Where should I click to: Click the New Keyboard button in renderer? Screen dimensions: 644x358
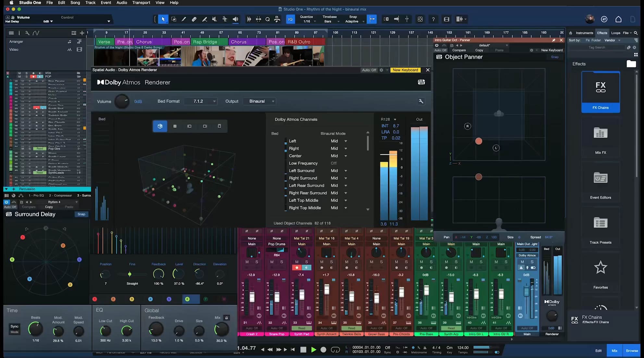pos(405,70)
